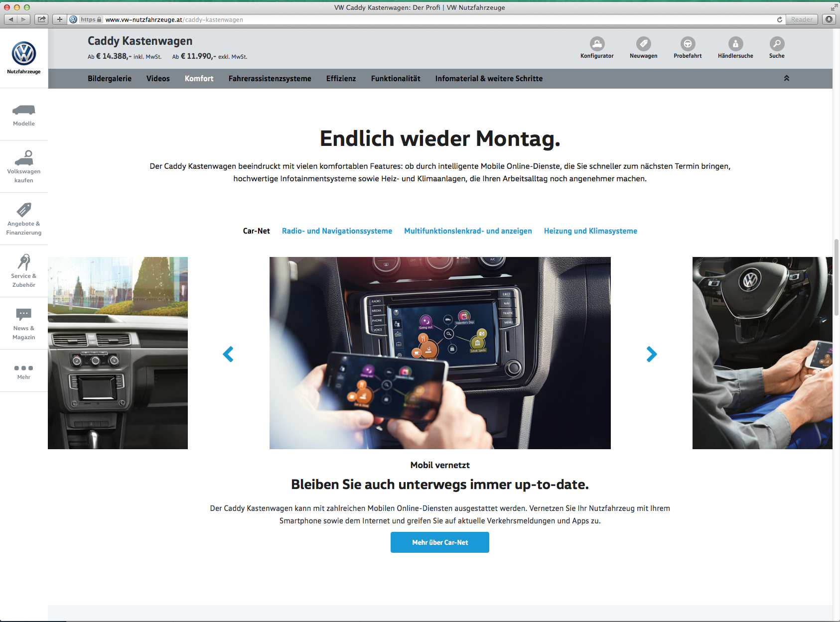Enter fullscreen with the window corner arrows
Viewport: 840px width, 622px height.
pos(834,7)
